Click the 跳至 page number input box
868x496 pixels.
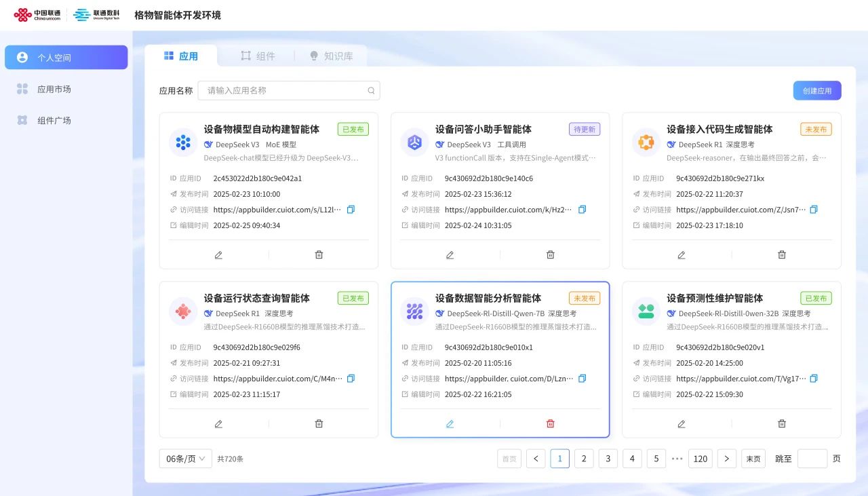coord(812,459)
